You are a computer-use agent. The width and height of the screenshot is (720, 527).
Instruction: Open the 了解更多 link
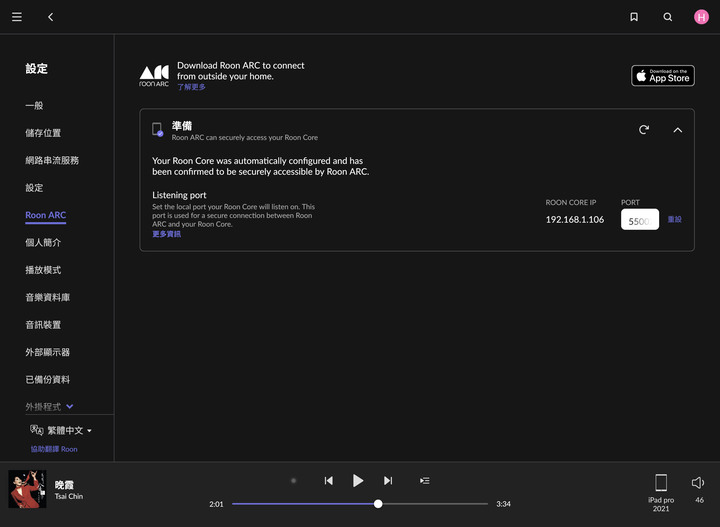[x=191, y=87]
